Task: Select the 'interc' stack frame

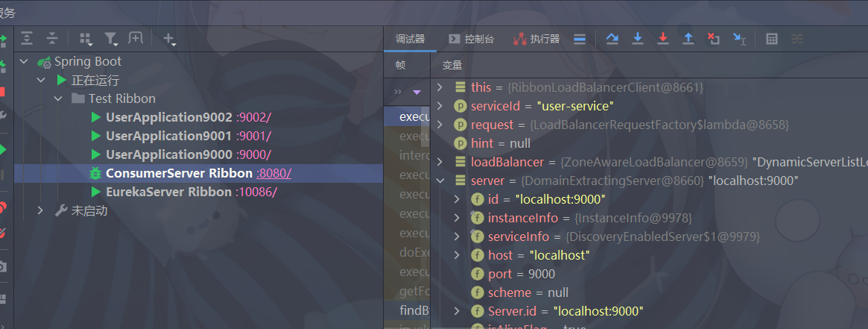Action: [x=407, y=155]
